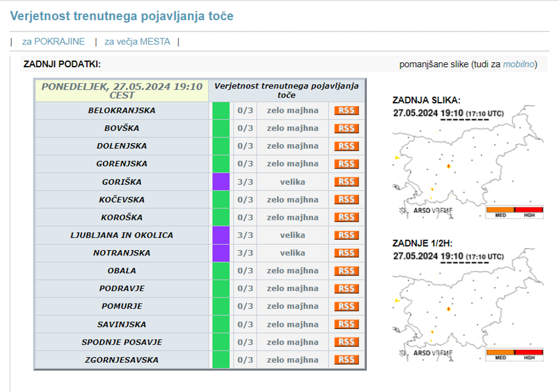Image resolution: width=559 pixels, height=392 pixels.
Task: Select the RSS icon for GORIŠKA
Action: click(346, 181)
